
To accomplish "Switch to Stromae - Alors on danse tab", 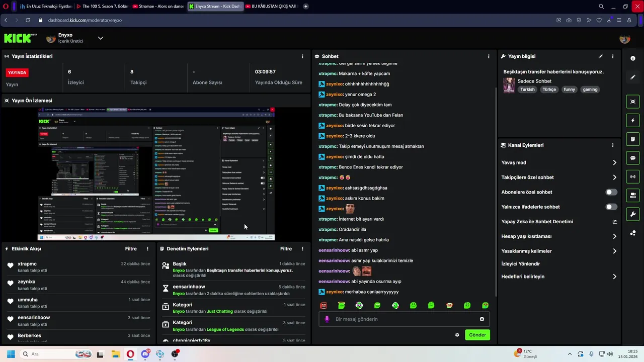I will tap(158, 7).
